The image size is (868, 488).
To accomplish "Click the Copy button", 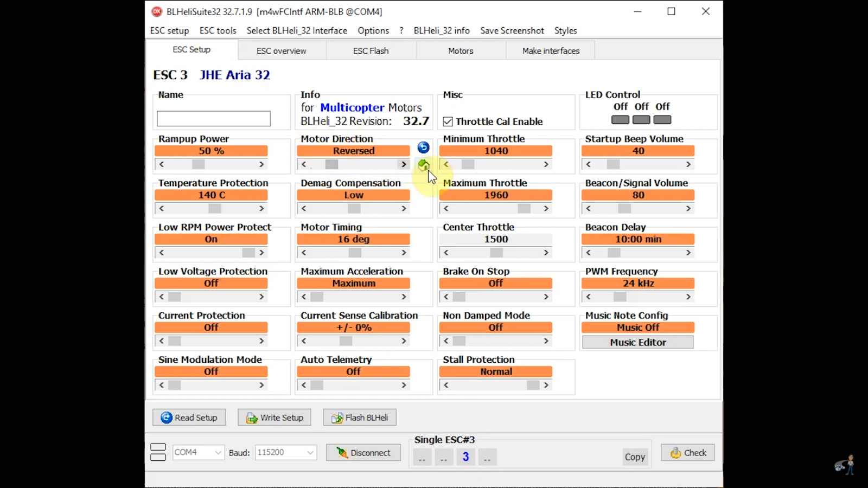I will [634, 456].
